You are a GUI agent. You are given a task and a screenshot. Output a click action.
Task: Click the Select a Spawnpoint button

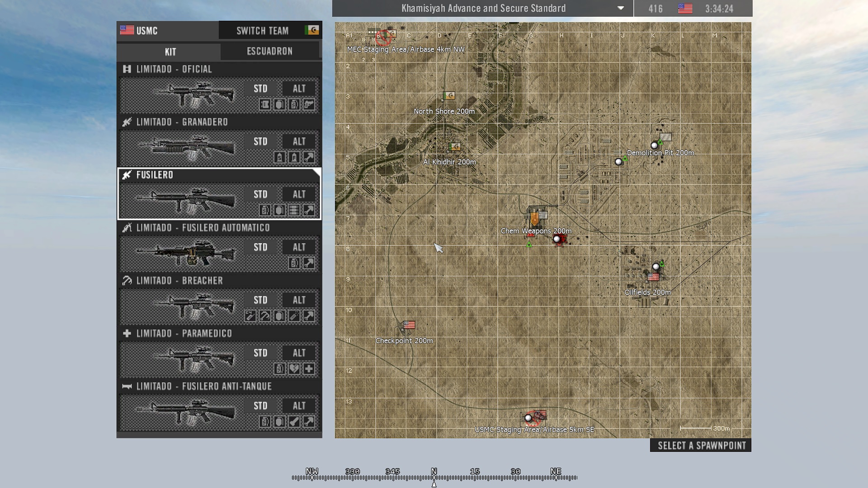click(701, 446)
